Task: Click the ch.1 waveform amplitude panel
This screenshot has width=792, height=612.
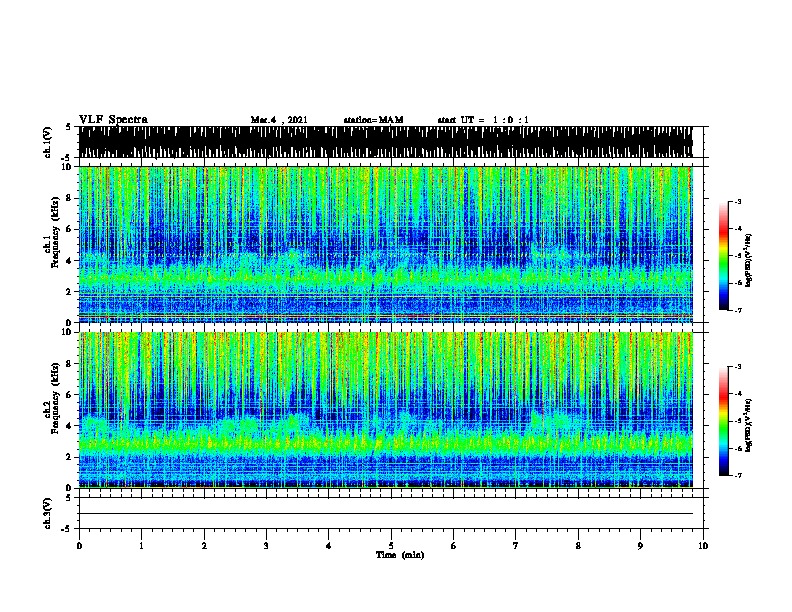Action: pos(385,142)
